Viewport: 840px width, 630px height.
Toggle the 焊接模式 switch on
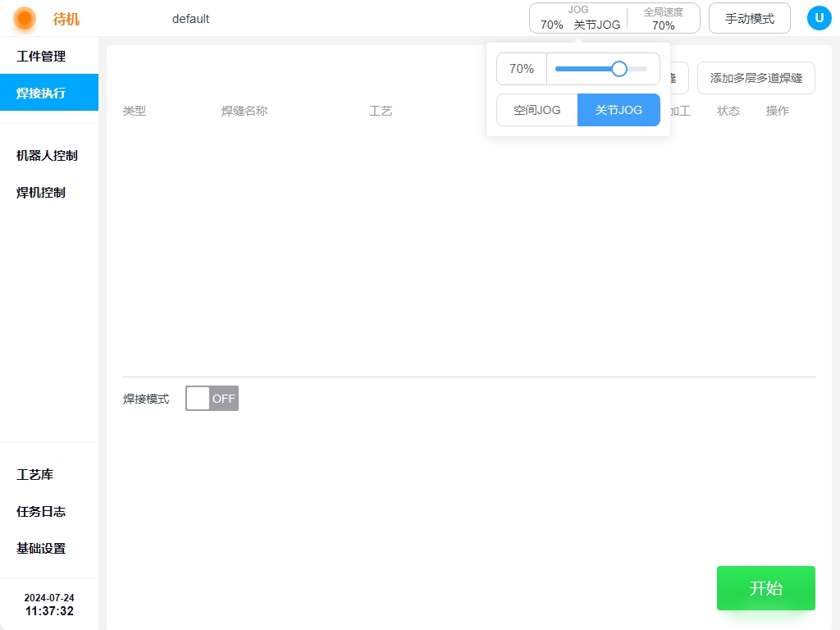click(212, 399)
